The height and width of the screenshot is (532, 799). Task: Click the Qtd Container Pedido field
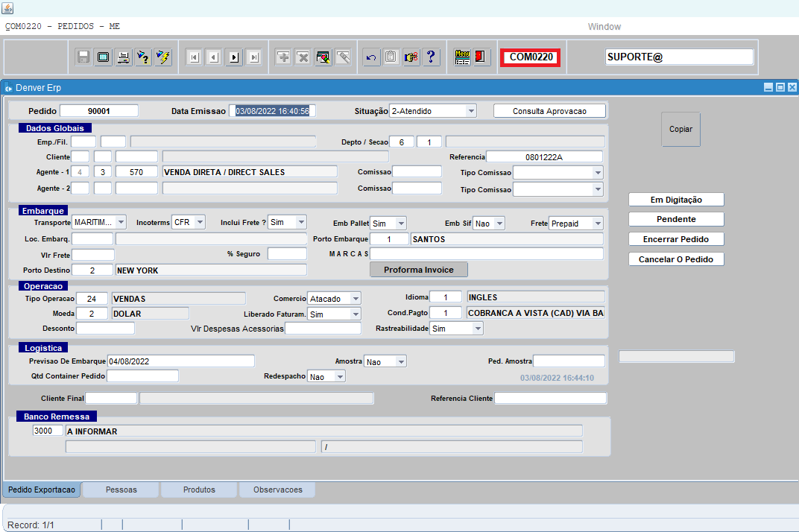(142, 376)
